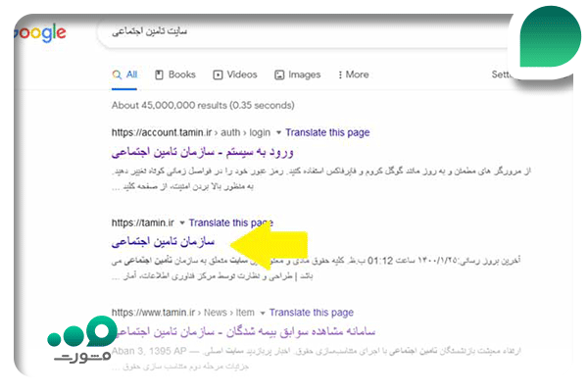Image resolution: width=588 pixels, height=392 pixels.
Task: Click the three-dot More icon
Action: (340, 74)
